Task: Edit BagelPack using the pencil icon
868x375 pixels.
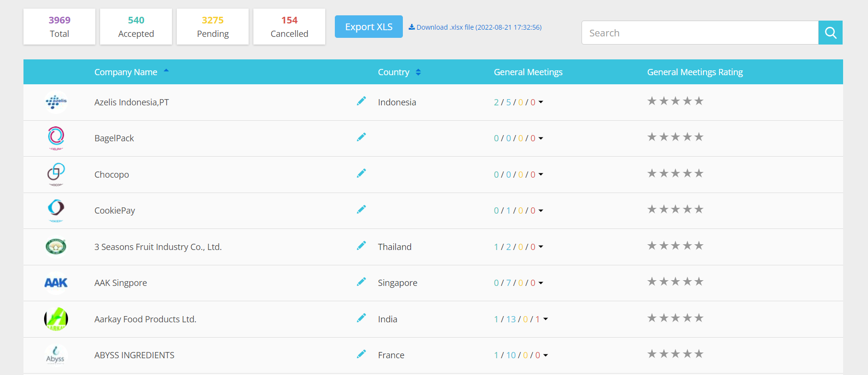Action: coord(361,137)
